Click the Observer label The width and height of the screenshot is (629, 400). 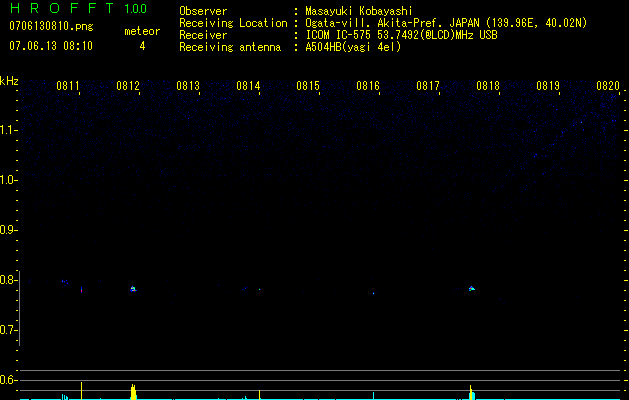point(203,11)
